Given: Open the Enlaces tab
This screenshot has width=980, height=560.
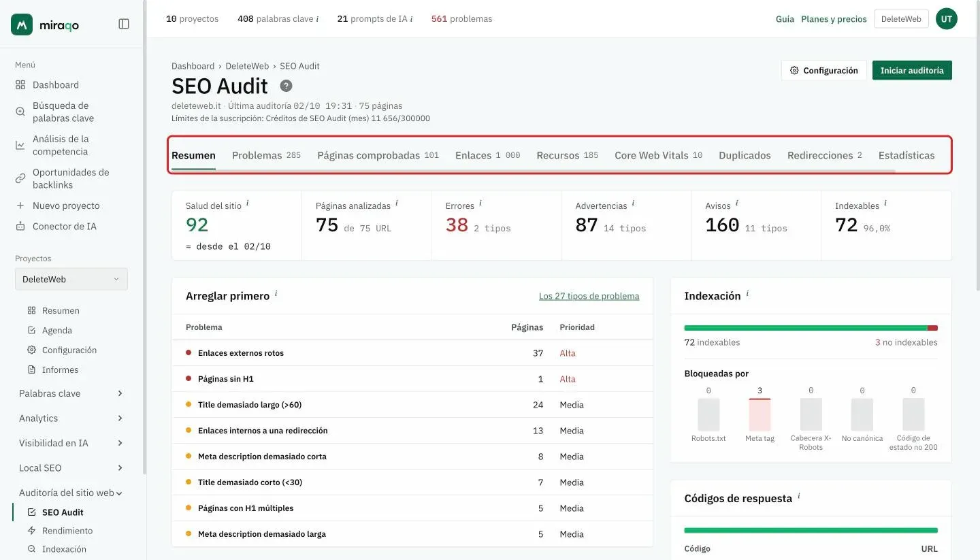Looking at the screenshot, I should click(x=487, y=155).
